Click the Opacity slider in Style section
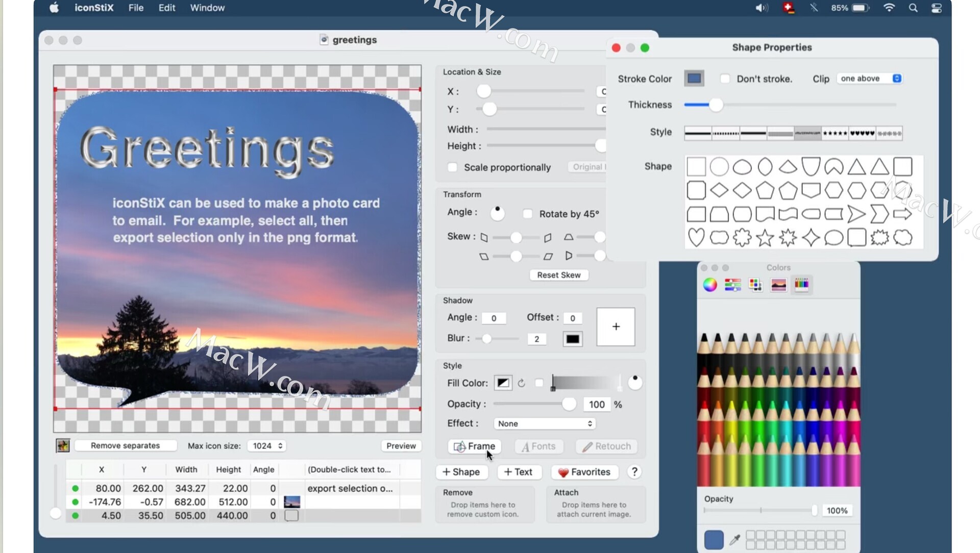 534,404
